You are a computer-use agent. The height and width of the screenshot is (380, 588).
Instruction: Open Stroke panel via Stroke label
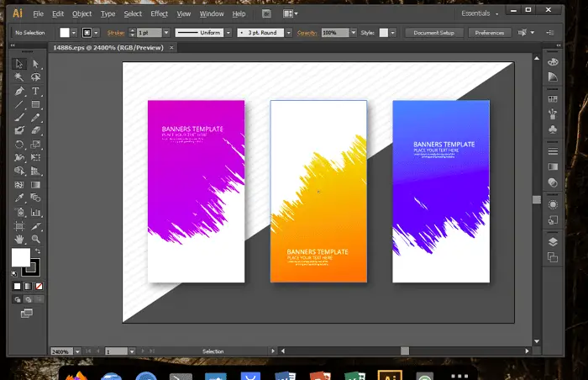(116, 33)
